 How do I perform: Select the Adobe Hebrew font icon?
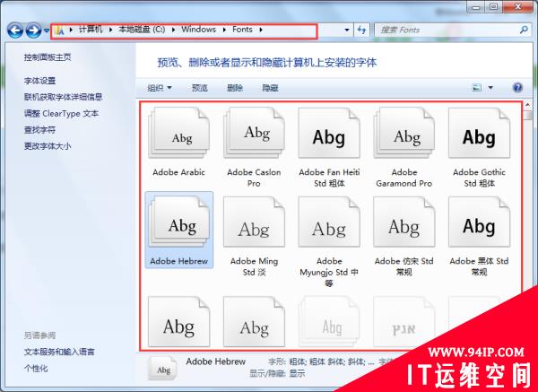pyautogui.click(x=178, y=222)
